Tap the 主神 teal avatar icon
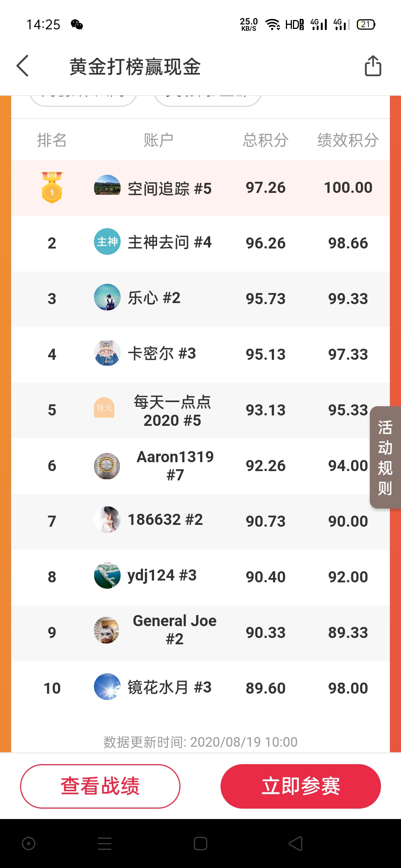Screen dimensions: 401x868 (x=107, y=241)
